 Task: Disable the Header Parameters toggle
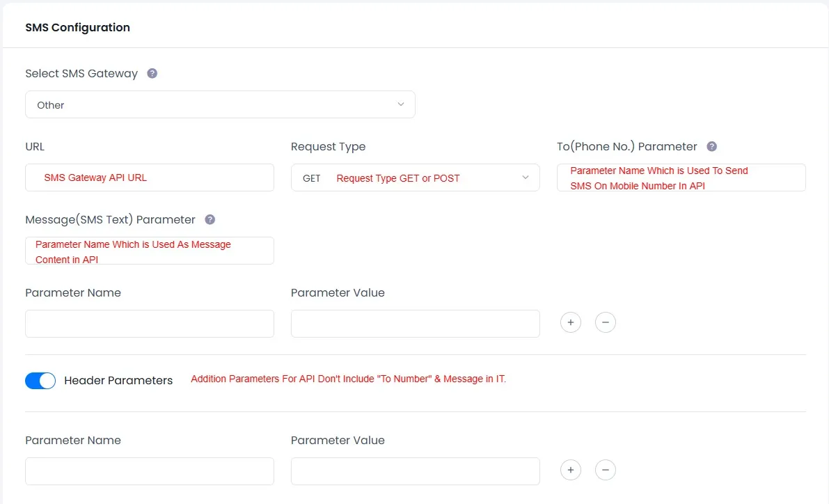click(40, 380)
